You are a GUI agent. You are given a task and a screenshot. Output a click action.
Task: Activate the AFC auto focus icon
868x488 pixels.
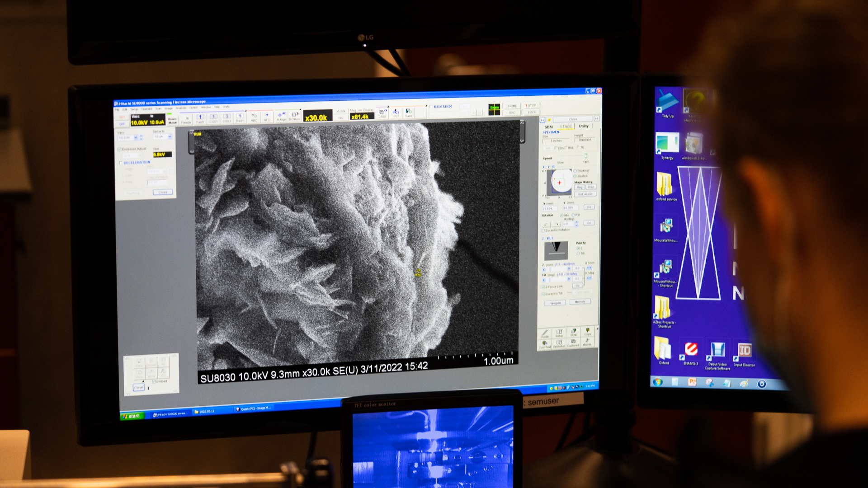[268, 118]
